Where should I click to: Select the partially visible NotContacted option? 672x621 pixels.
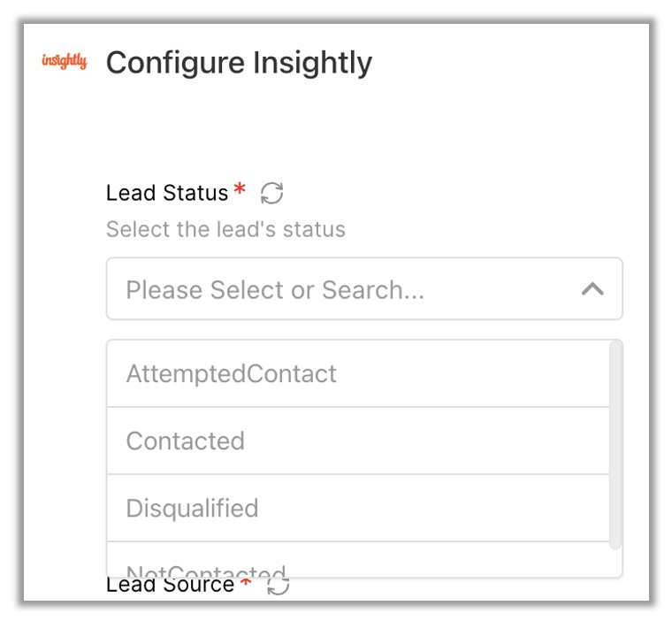point(205,569)
